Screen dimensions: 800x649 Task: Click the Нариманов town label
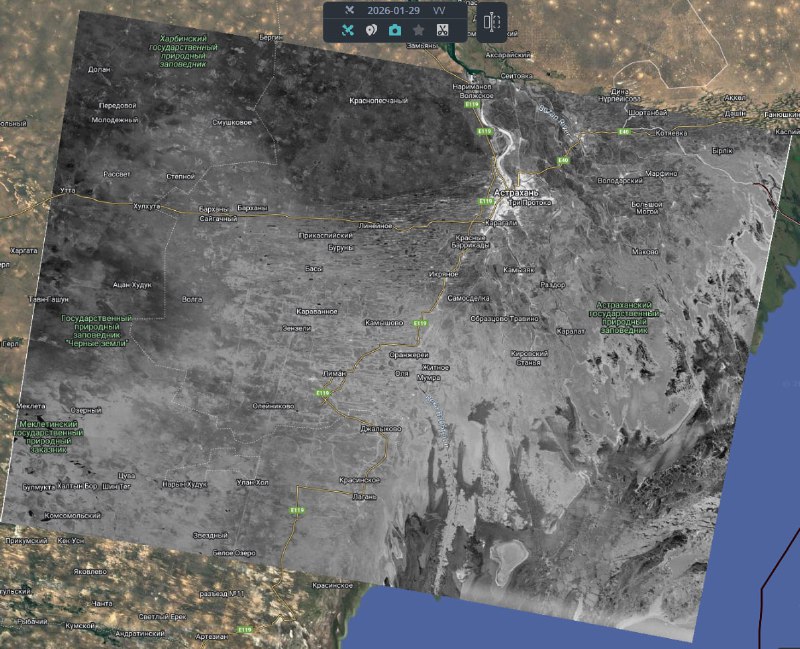pyautogui.click(x=472, y=87)
